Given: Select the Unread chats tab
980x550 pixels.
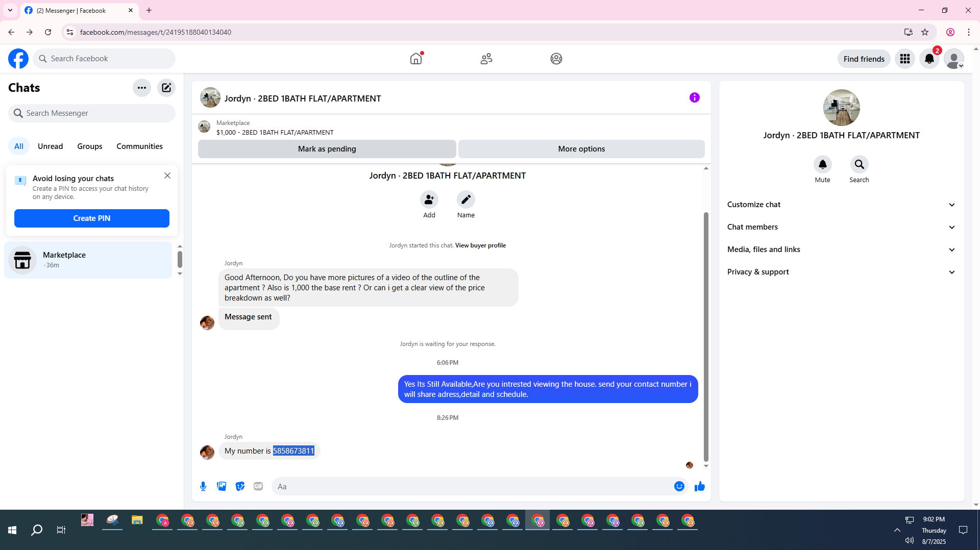Looking at the screenshot, I should (x=51, y=146).
